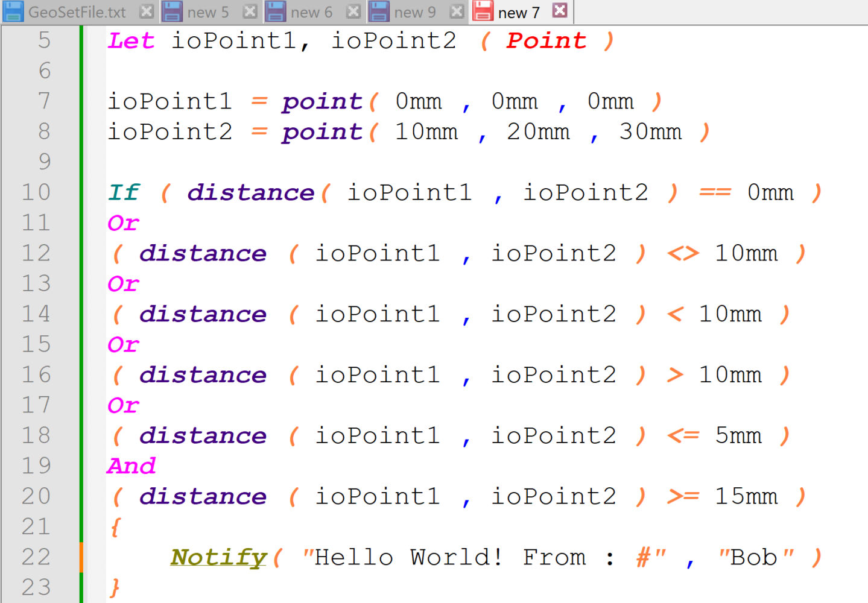Place cursor on the Notify keyword
Screen dimensions: 868x603
click(218, 557)
